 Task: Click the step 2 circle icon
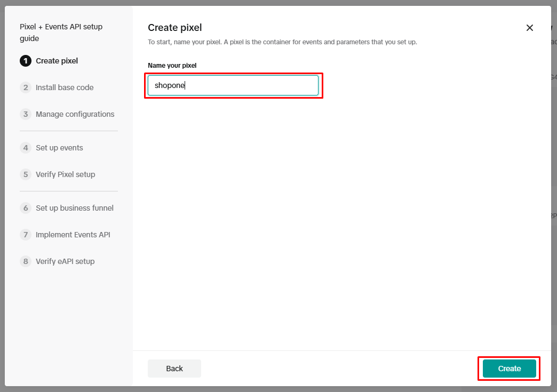coord(26,87)
